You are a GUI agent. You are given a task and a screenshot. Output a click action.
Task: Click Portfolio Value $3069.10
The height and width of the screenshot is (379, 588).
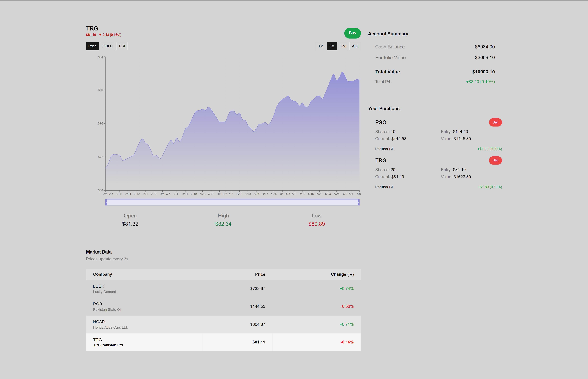point(484,58)
